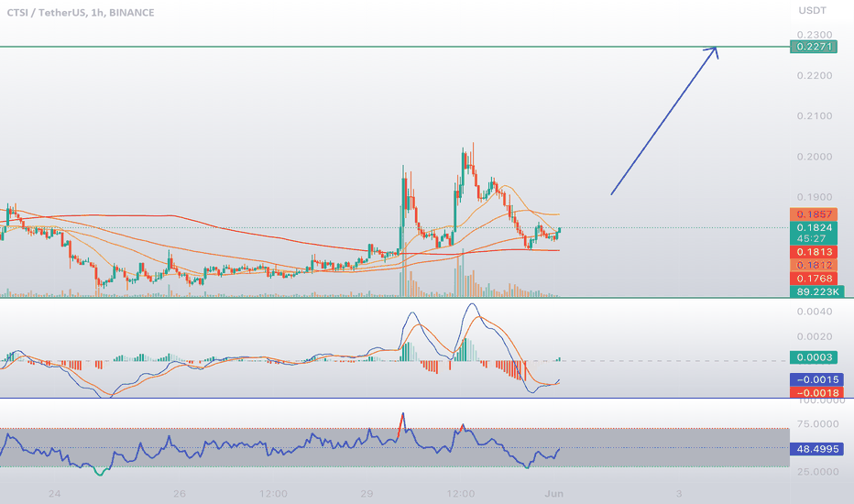Click the 0.1900 price axis value

(815, 197)
